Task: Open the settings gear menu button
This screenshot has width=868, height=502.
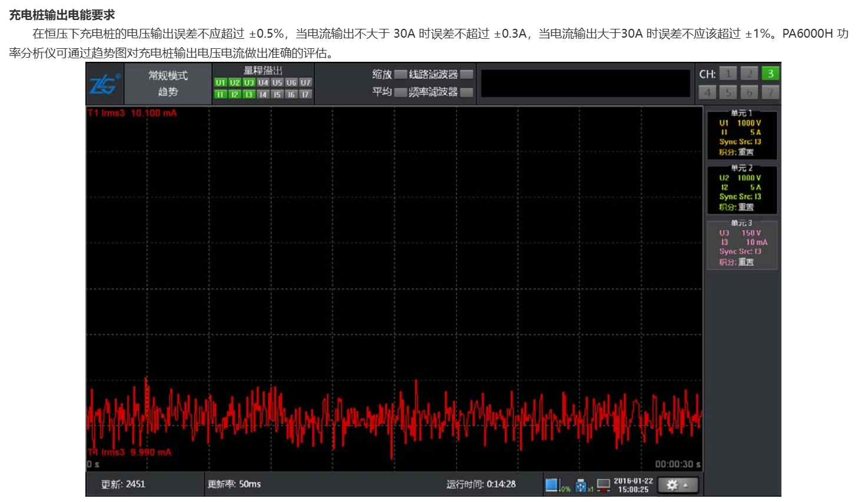Action: 678,485
